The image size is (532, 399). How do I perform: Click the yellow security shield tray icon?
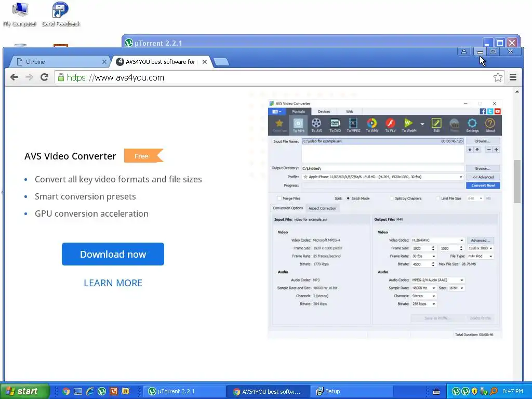(474, 391)
